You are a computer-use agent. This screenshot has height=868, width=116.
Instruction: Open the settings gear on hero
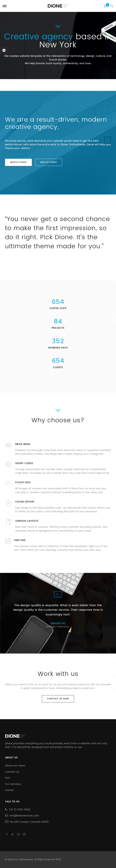point(4,50)
